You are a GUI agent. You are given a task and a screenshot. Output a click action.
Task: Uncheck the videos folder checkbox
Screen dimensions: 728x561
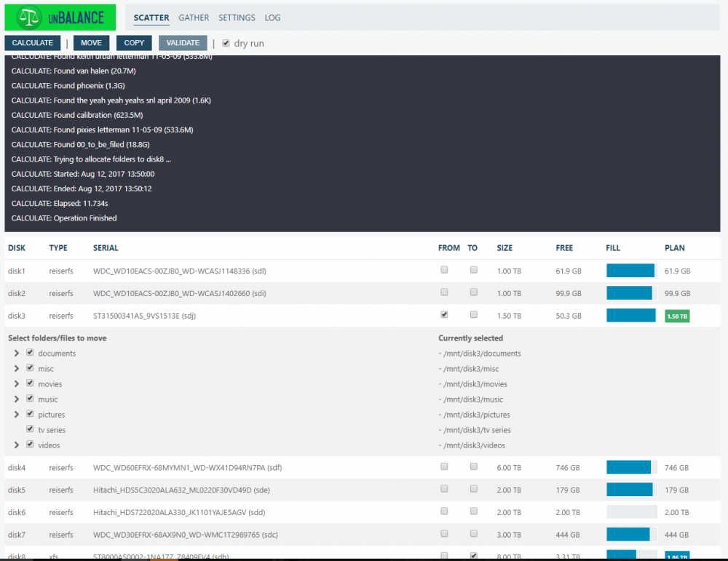(x=30, y=445)
